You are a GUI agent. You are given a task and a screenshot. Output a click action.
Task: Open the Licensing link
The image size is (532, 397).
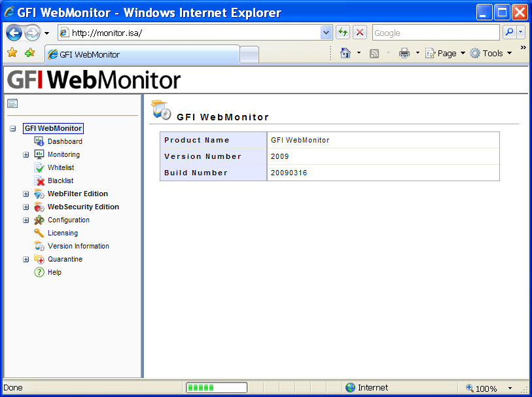coord(62,233)
